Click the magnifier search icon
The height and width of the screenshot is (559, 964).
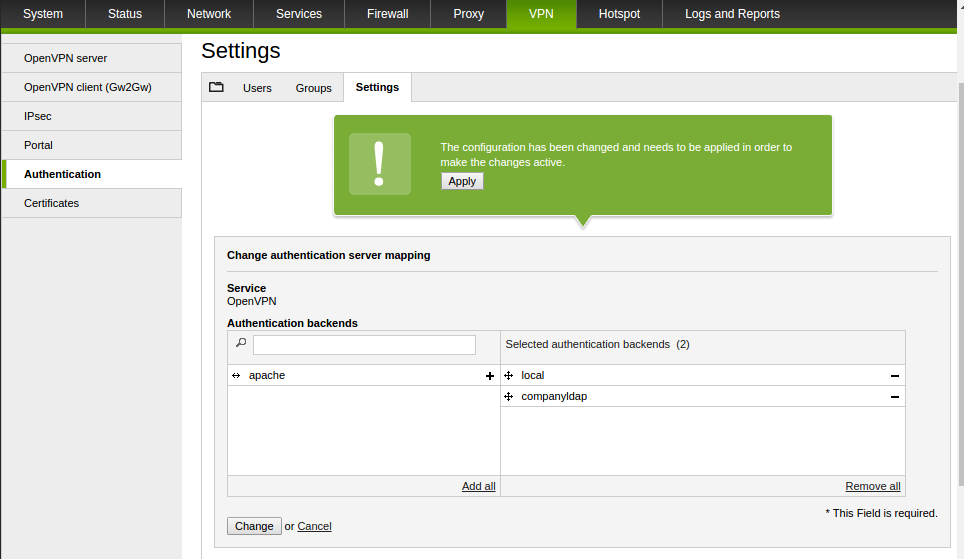click(241, 343)
